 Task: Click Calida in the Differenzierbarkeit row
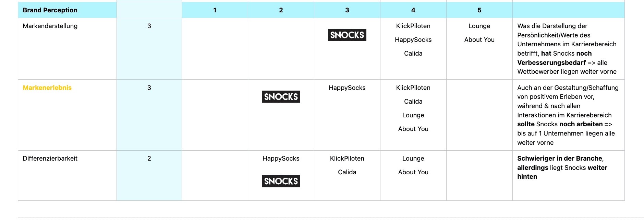(347, 172)
